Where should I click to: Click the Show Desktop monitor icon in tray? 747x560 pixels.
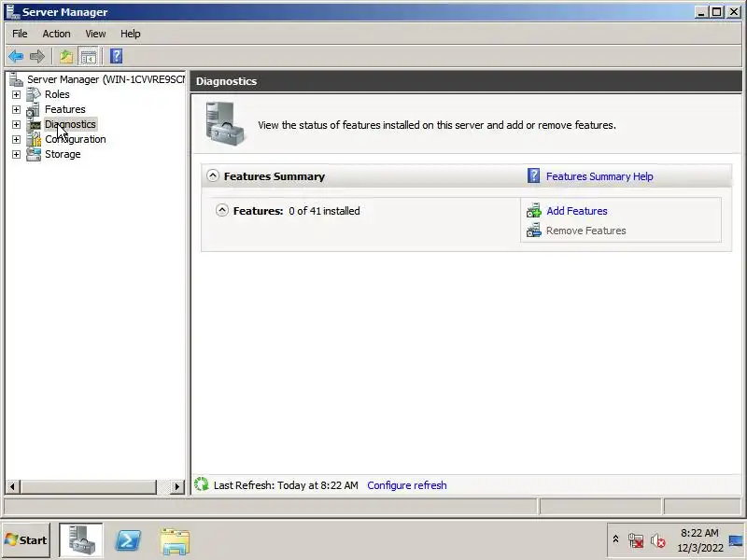click(x=737, y=540)
